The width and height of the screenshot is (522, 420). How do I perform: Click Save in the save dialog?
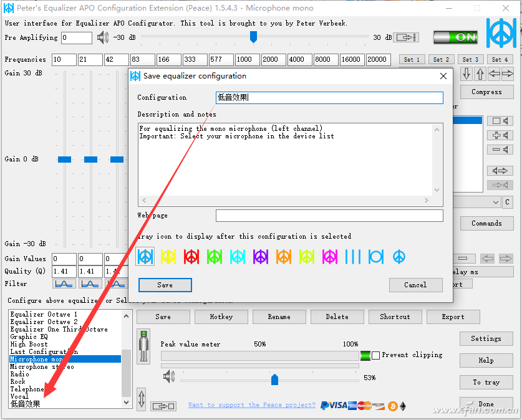click(x=165, y=285)
